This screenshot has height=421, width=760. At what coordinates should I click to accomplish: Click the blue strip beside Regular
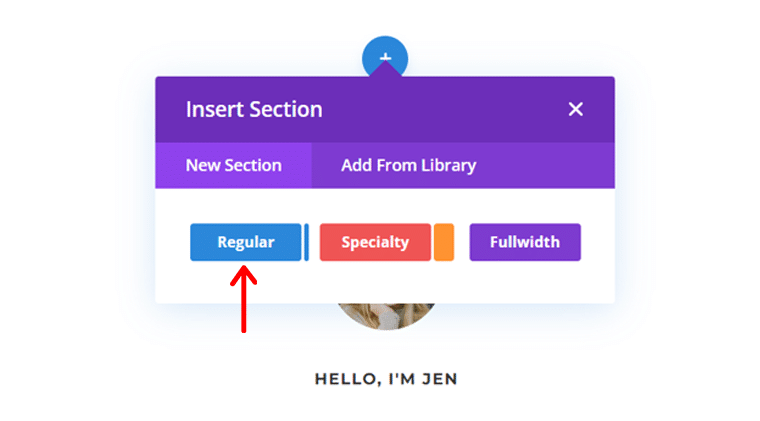[x=306, y=242]
